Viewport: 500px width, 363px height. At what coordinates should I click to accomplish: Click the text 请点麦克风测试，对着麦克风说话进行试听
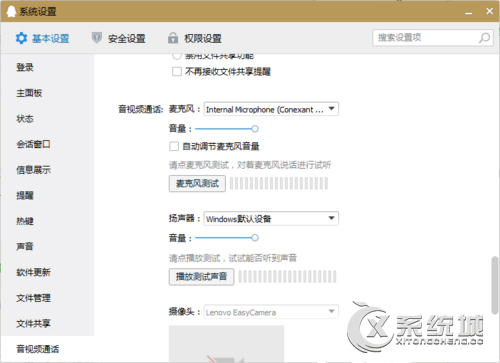tap(250, 165)
